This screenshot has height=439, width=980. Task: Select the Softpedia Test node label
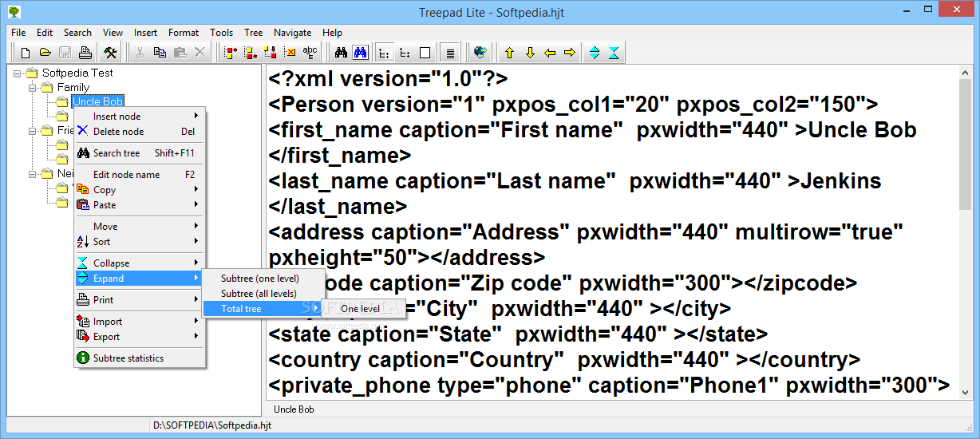(77, 73)
